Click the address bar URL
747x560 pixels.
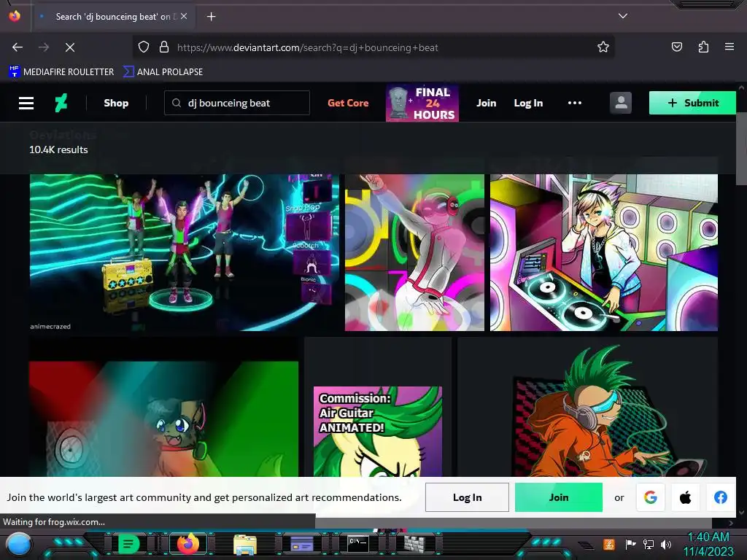point(307,47)
